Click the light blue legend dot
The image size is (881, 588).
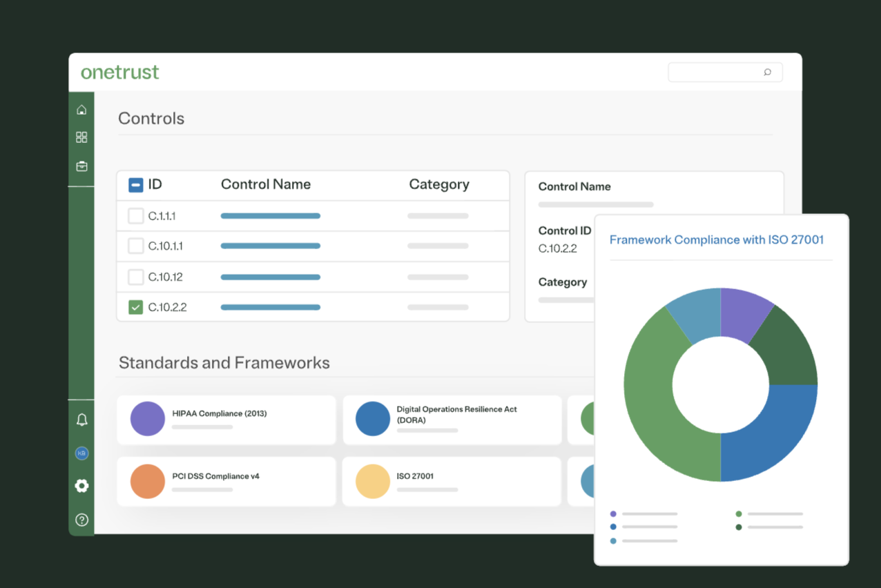613,540
